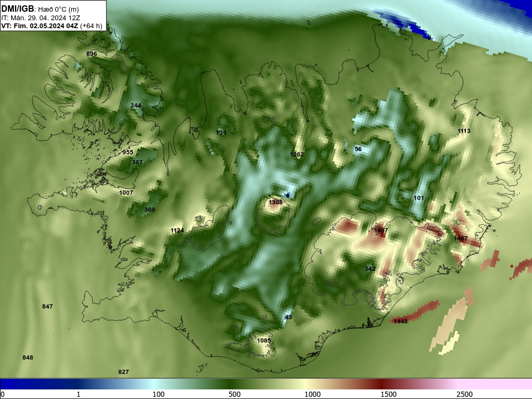Click the 100 label on the color scale
This screenshot has height=399, width=532.
point(159,394)
